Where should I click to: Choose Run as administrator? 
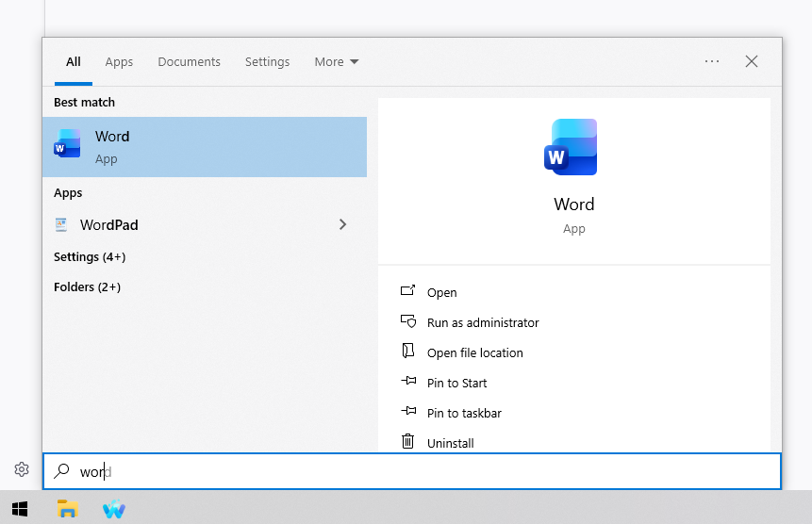pyautogui.click(x=483, y=322)
